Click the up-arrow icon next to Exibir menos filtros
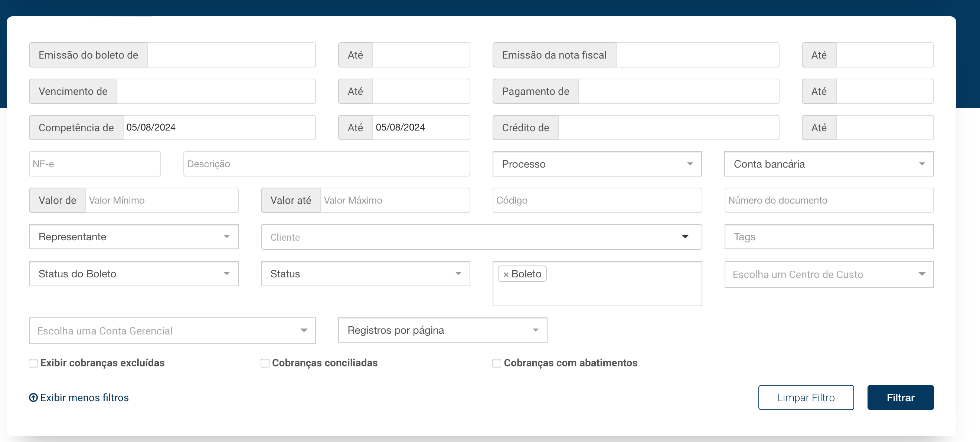The height and width of the screenshot is (442, 980). (x=33, y=397)
